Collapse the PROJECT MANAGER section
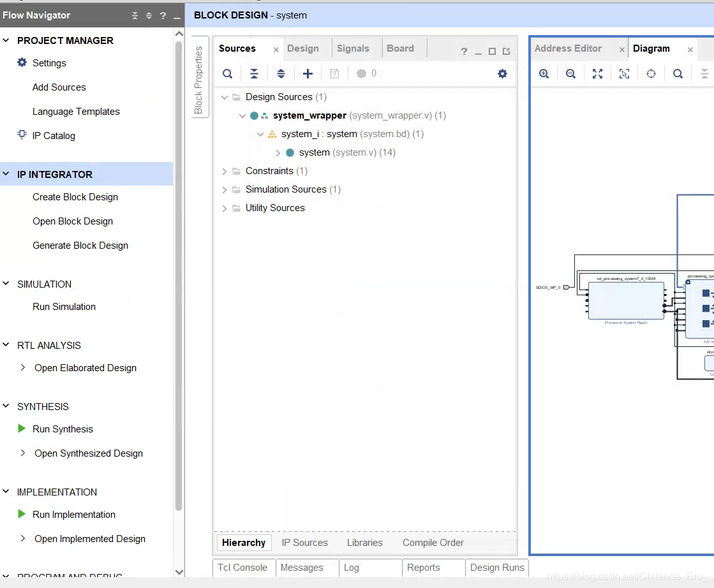714x588 pixels. point(6,40)
